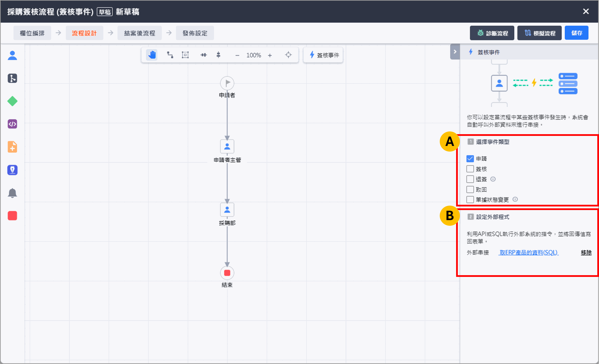Collapse the right side panel chevron

coord(455,52)
